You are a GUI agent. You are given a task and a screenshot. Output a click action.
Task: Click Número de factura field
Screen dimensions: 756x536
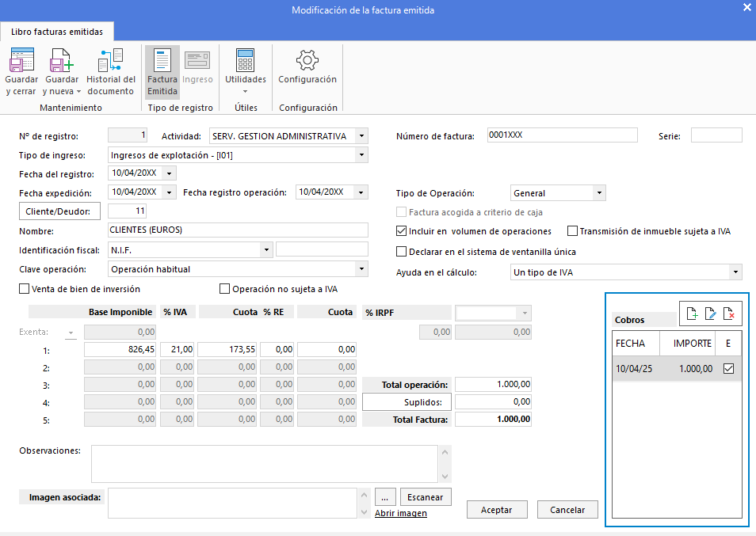click(562, 135)
